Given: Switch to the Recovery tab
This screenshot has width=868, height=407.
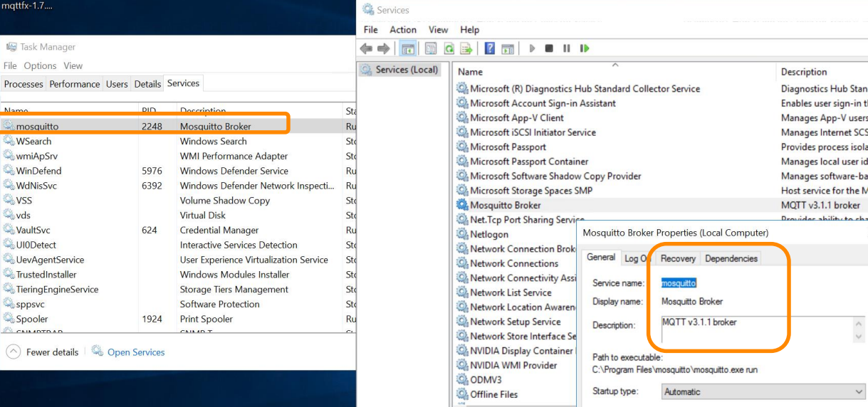Looking at the screenshot, I should click(x=678, y=258).
